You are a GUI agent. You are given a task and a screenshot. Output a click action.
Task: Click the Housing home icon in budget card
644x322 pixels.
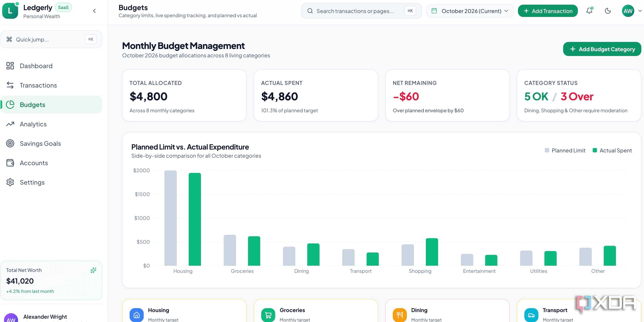coord(136,315)
